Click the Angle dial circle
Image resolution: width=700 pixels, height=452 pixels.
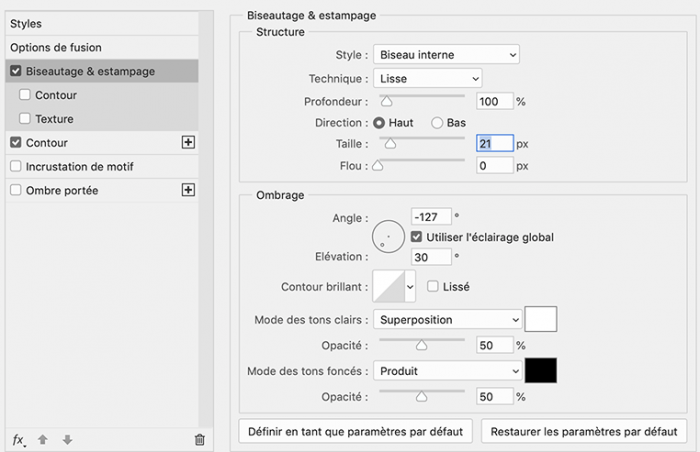[x=388, y=236]
